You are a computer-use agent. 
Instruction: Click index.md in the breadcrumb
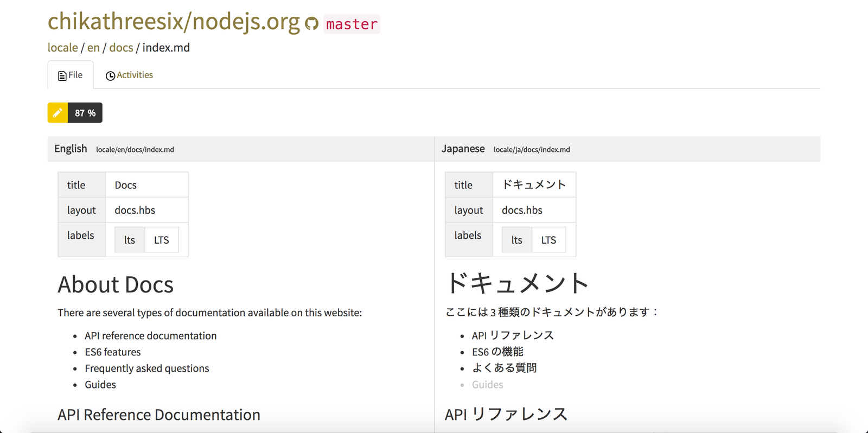point(166,48)
